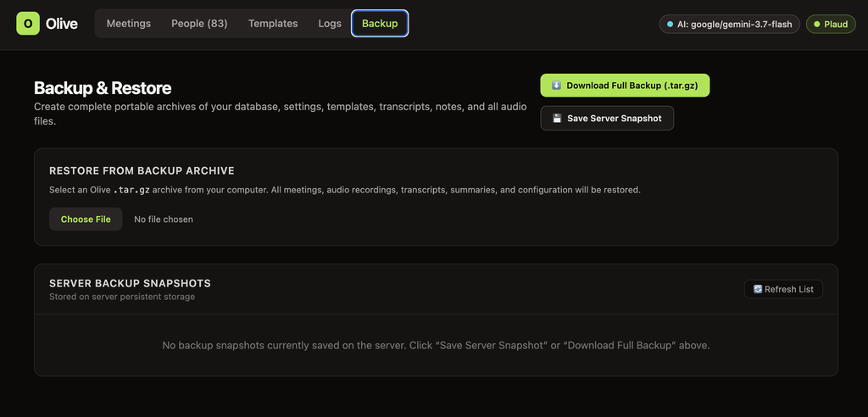Save Server Snapshot
This screenshot has width=868, height=417.
[x=607, y=118]
